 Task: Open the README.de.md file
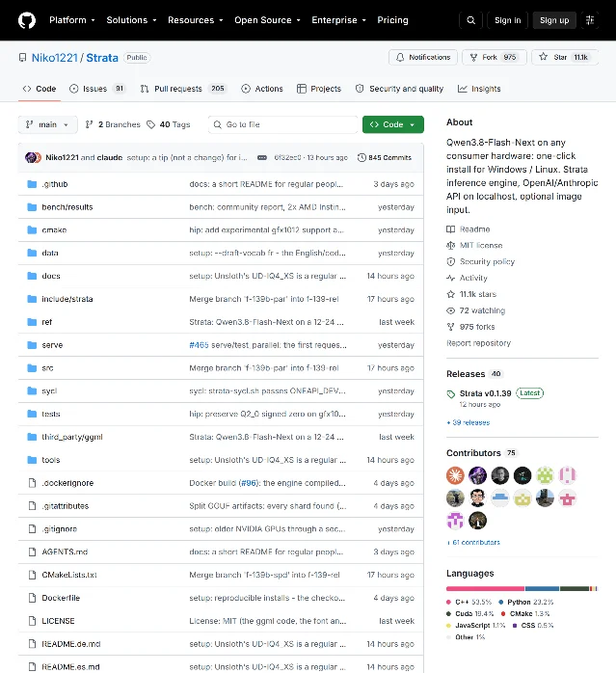coord(71,644)
